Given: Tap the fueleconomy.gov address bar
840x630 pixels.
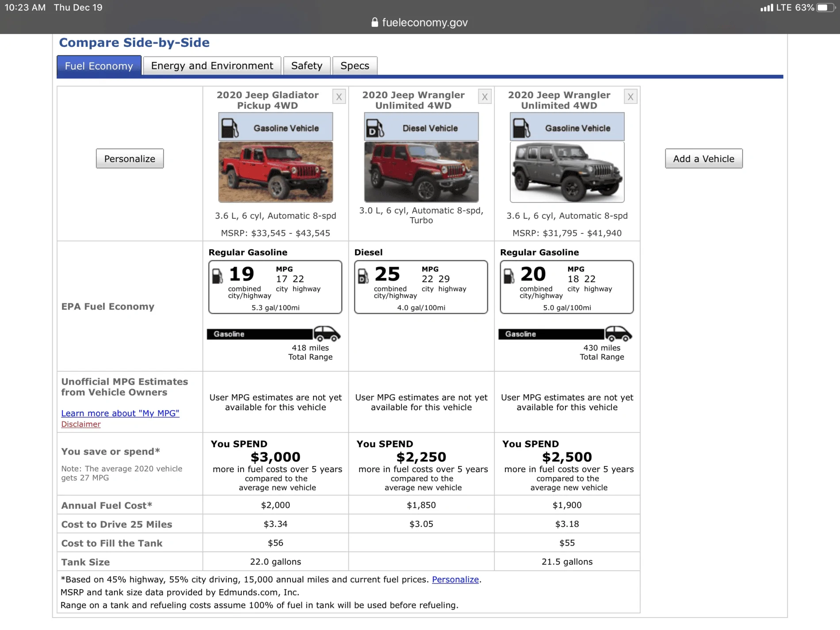Looking at the screenshot, I should pyautogui.click(x=420, y=23).
